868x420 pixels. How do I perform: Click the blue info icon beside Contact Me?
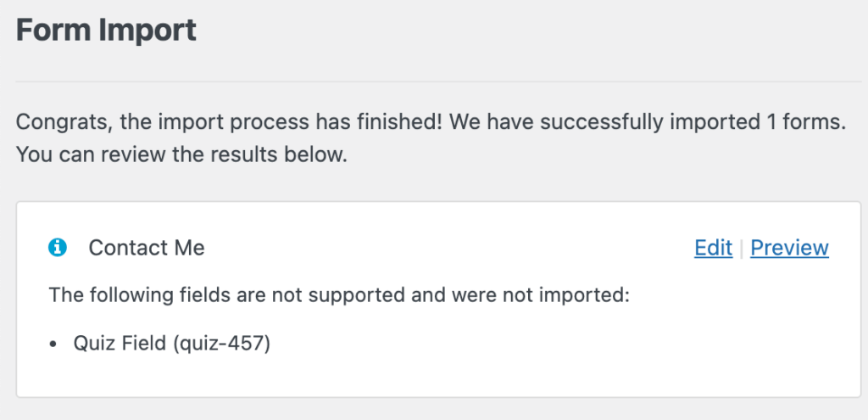(x=58, y=248)
